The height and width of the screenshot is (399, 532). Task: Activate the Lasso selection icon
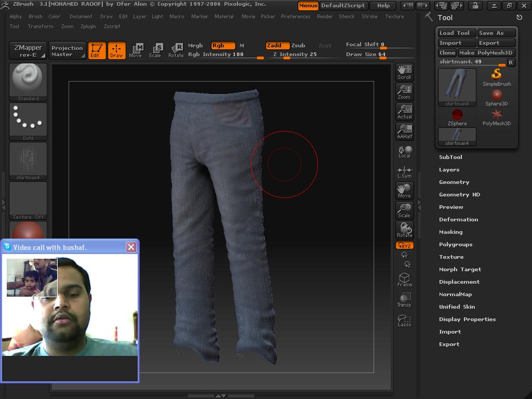[x=404, y=320]
